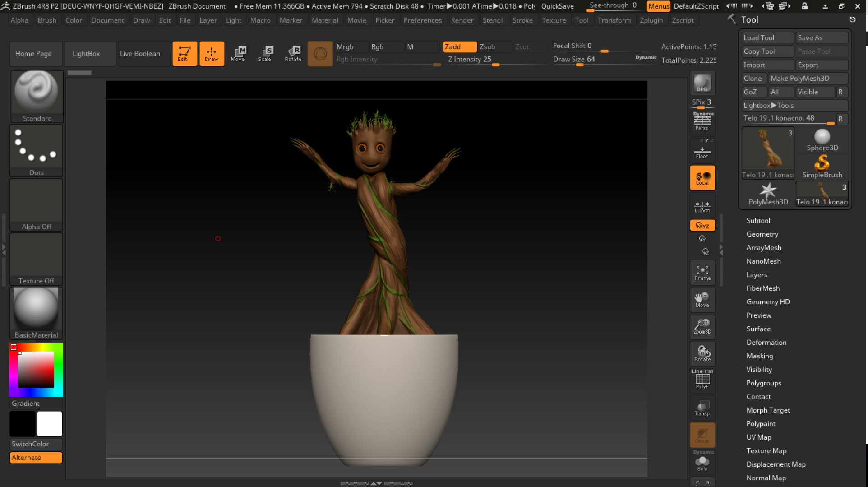Open the Zplugin menu
The image size is (868, 487).
[651, 20]
